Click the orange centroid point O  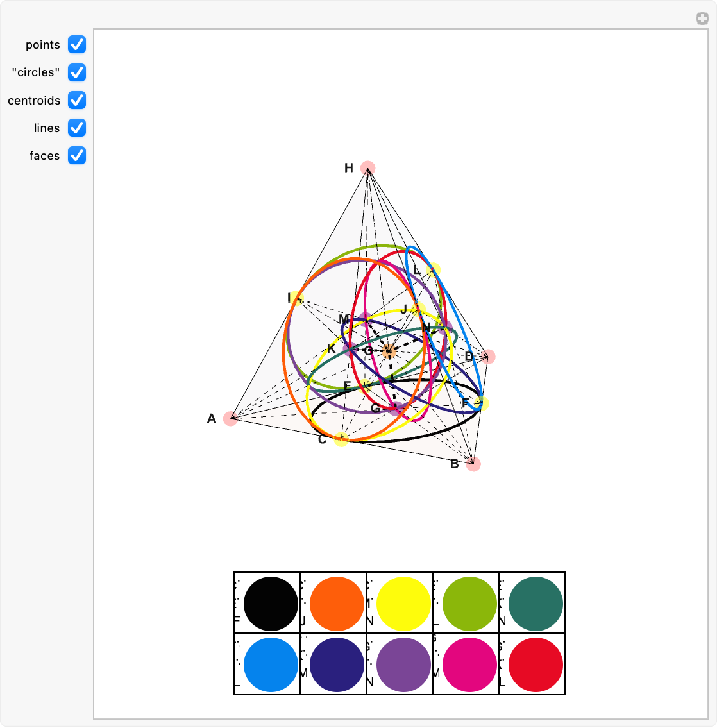389,351
